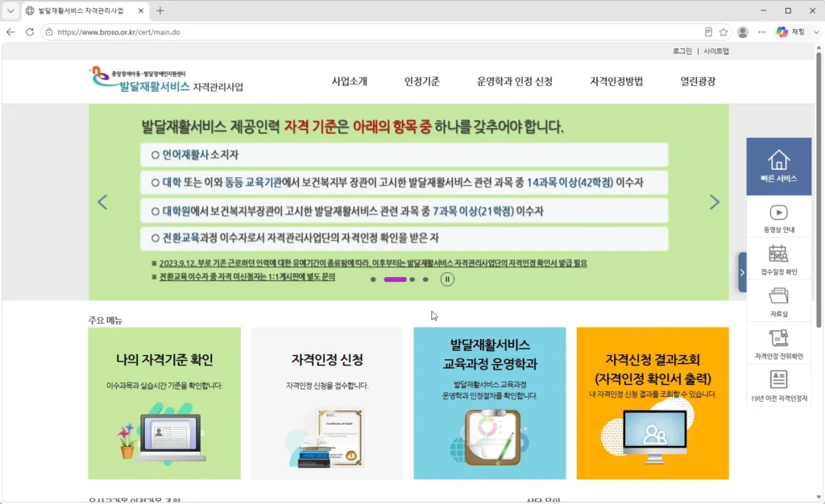Image resolution: width=825 pixels, height=504 pixels.
Task: View site information lock icon
Action: 49,32
